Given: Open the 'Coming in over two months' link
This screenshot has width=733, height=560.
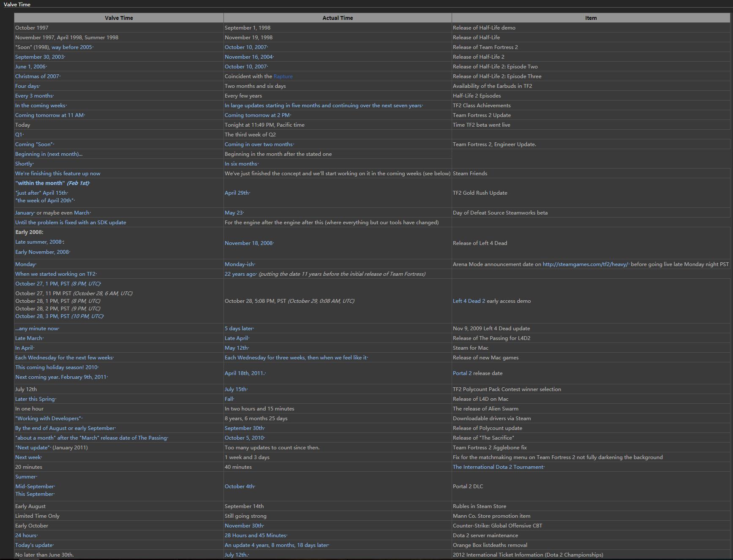Looking at the screenshot, I should 259,144.
